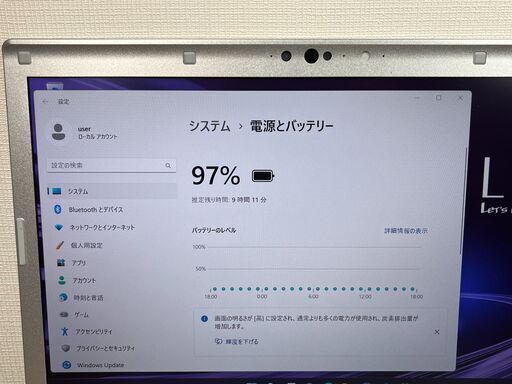Click the 時刻と言語 globe icon
Image resolution: width=512 pixels, height=384 pixels.
tap(63, 297)
